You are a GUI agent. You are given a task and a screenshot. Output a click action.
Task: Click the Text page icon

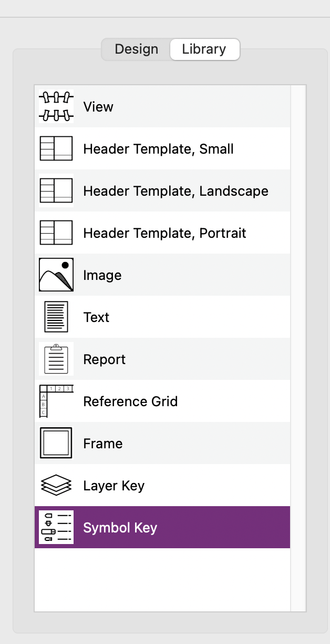tap(56, 317)
